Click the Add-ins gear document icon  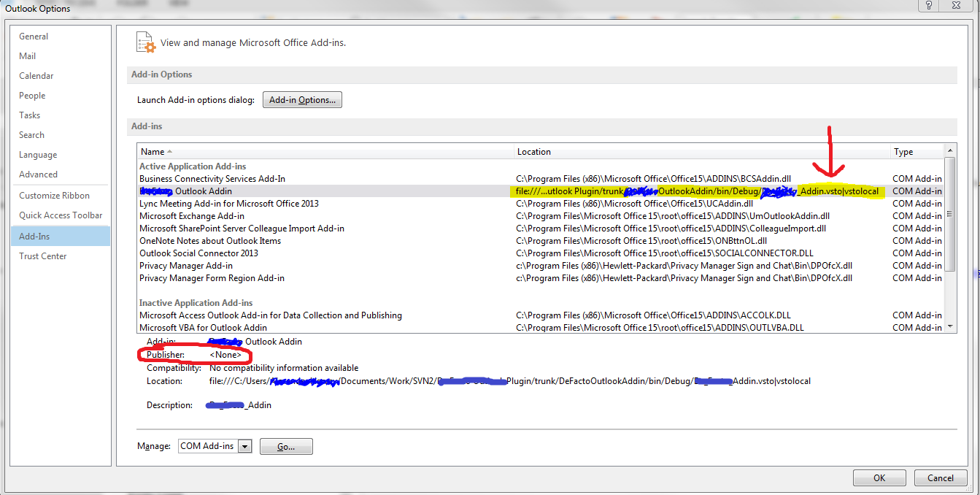[146, 42]
